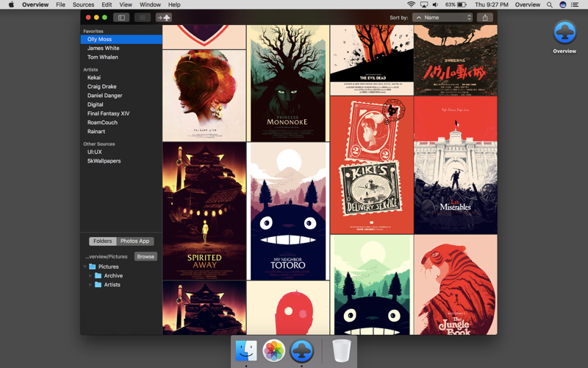
Task: Select 5kWallpapers source
Action: (x=121, y=160)
